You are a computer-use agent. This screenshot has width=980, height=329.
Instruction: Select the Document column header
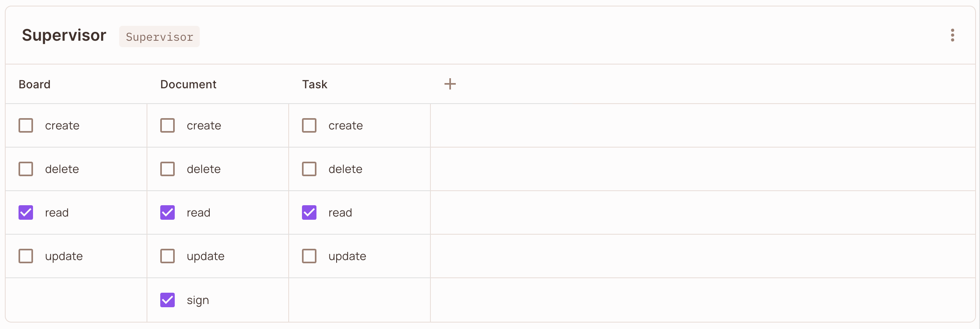point(188,84)
